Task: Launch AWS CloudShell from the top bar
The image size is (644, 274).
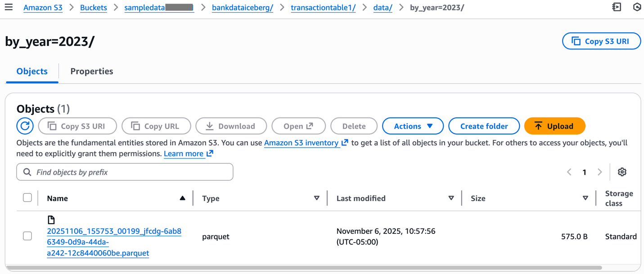Action: pyautogui.click(x=616, y=7)
